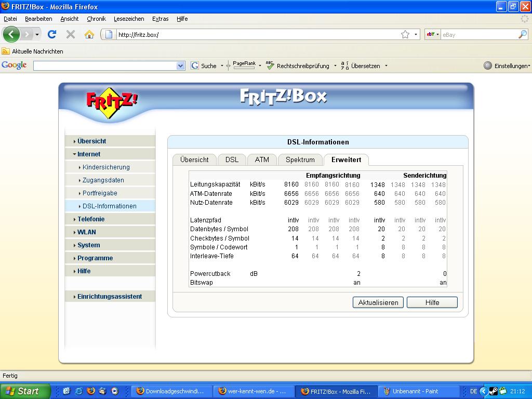Go to the home page icon
This screenshot has height=399, width=532.
pos(89,34)
